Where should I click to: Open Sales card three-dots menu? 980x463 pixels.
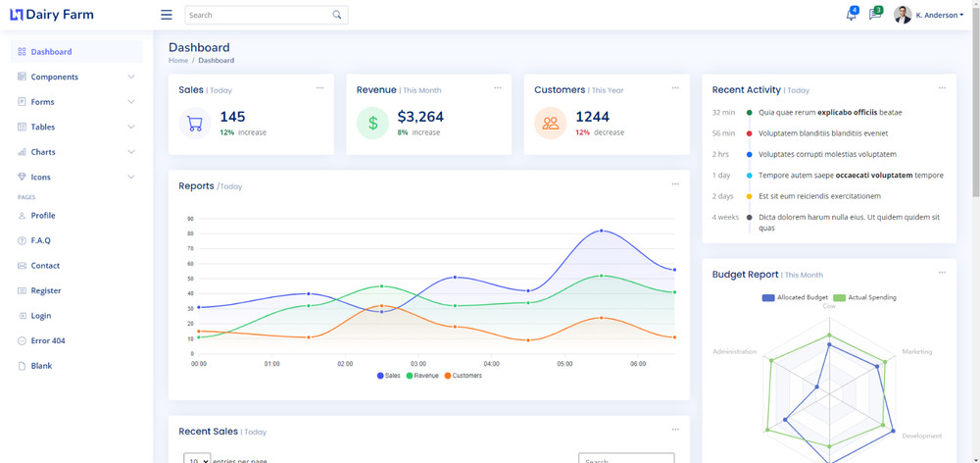(320, 88)
